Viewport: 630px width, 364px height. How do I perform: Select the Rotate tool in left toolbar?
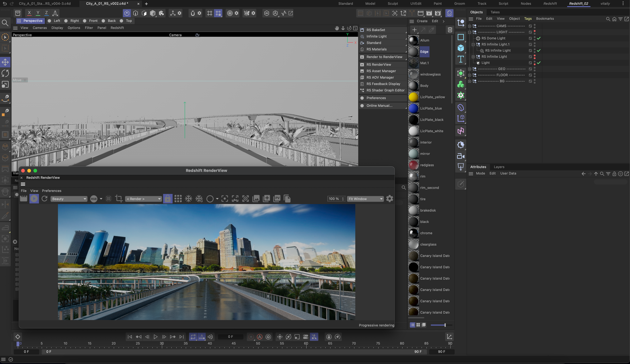[5, 73]
